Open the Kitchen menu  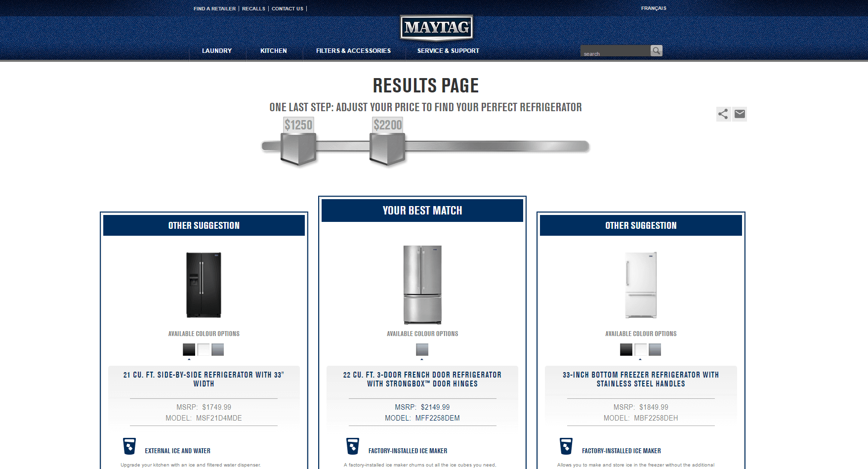[274, 50]
